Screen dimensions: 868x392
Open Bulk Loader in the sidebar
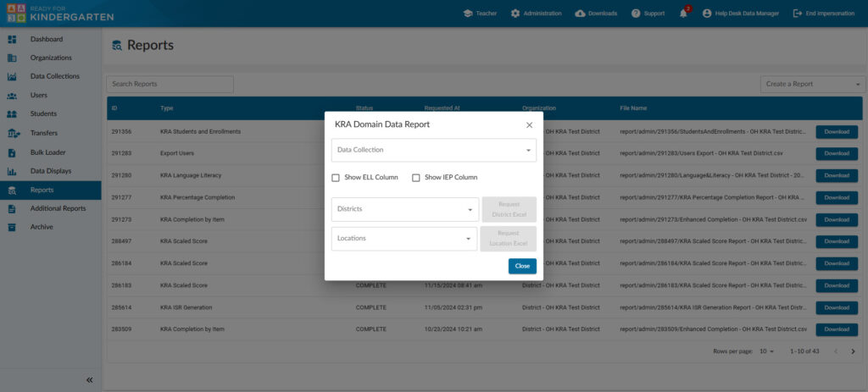point(50,152)
